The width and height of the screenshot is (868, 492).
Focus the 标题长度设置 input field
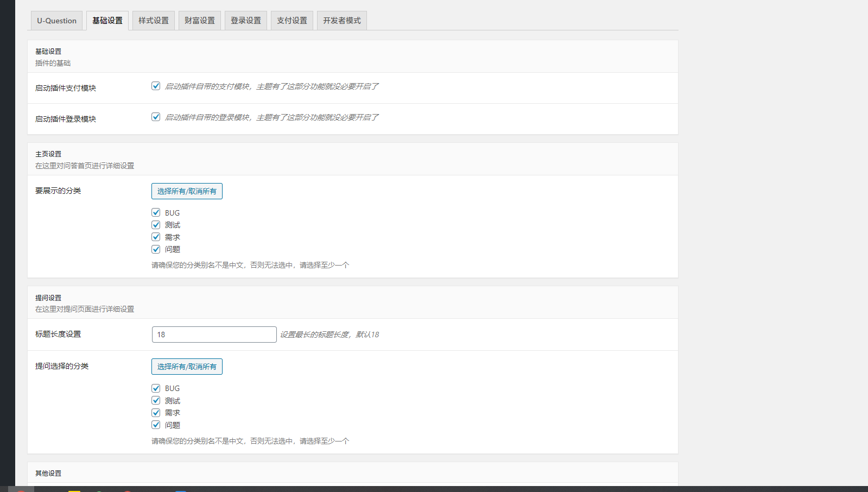[x=214, y=335]
